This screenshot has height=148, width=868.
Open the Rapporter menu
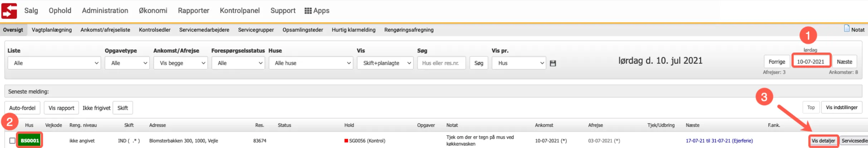(194, 11)
